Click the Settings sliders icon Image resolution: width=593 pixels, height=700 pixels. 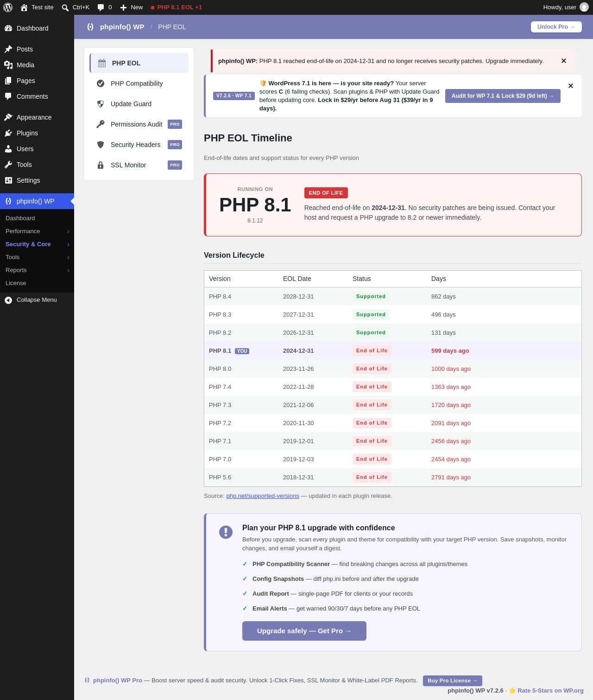click(x=8, y=180)
